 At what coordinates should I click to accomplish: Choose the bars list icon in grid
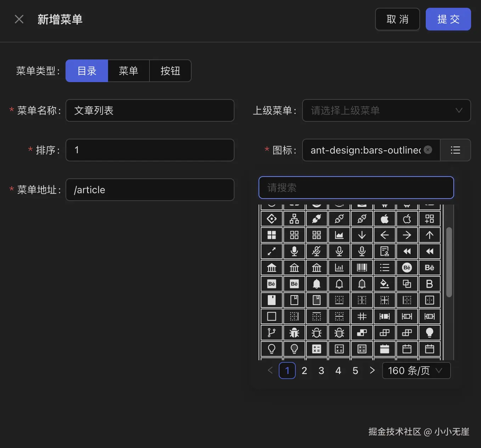[x=385, y=268]
